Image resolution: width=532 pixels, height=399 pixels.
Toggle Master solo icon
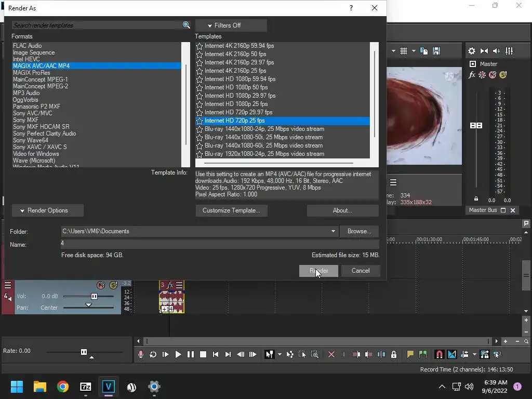[503, 75]
